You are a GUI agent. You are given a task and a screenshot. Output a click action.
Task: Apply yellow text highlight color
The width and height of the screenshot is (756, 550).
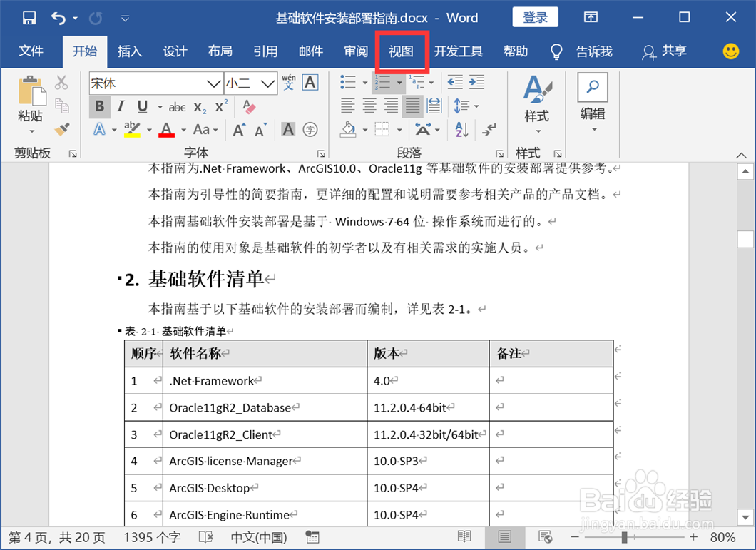(132, 129)
